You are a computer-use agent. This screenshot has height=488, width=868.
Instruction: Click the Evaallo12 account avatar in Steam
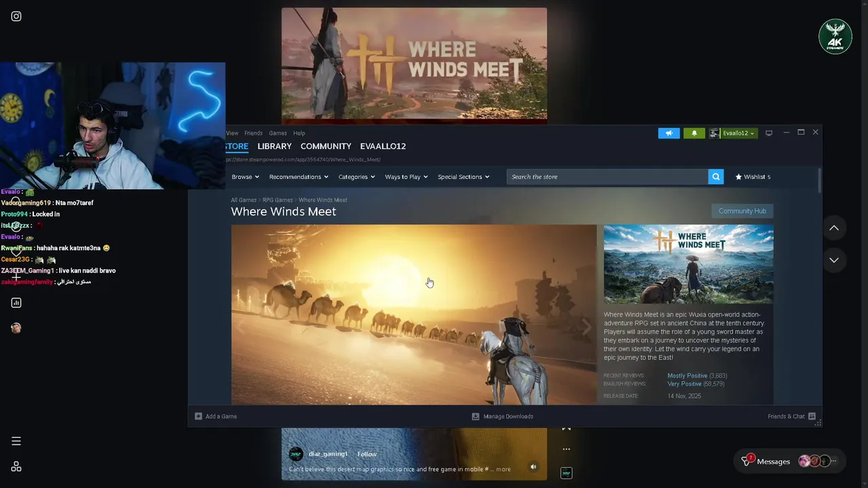[714, 133]
